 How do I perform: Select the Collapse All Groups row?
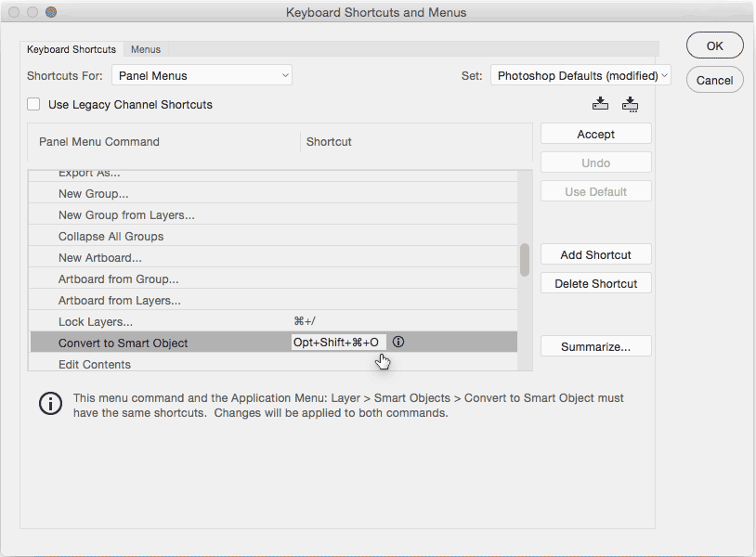(x=273, y=236)
